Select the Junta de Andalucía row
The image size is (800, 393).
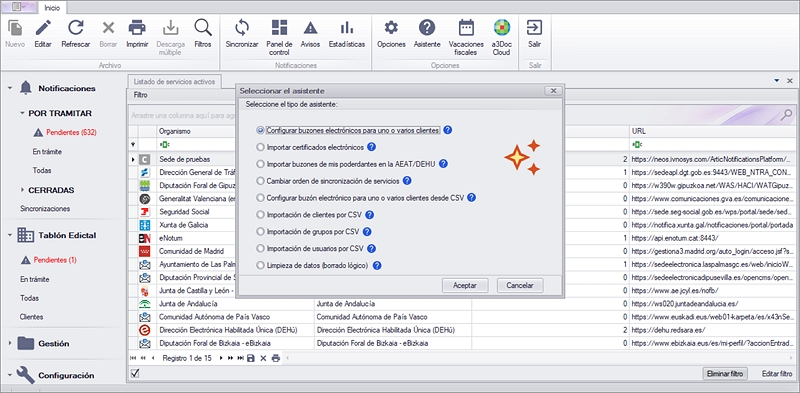pos(463,304)
